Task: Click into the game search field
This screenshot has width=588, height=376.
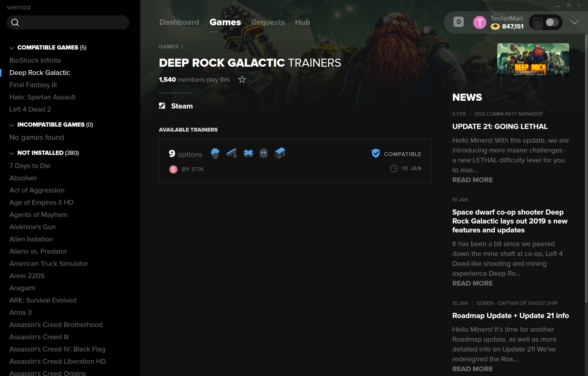Action: coord(68,22)
